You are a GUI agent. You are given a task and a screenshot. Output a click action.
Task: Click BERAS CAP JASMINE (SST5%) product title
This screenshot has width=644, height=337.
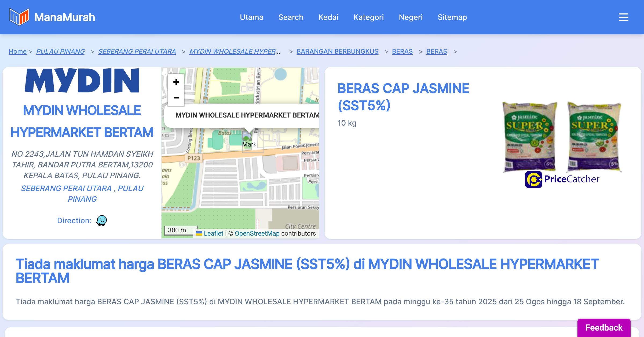[x=403, y=97]
